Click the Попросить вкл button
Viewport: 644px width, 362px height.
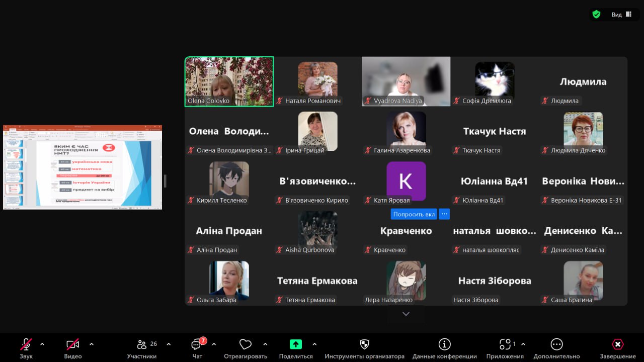tap(414, 214)
